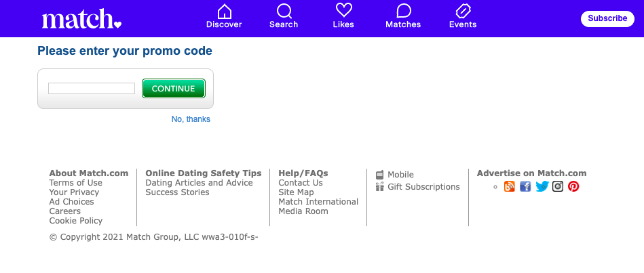Open Contact Us link

pyautogui.click(x=301, y=183)
